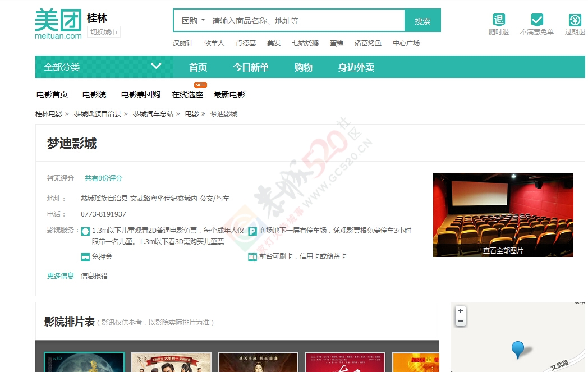This screenshot has height=372, width=588.
Task: Select the third movie poster
Action: 259,362
